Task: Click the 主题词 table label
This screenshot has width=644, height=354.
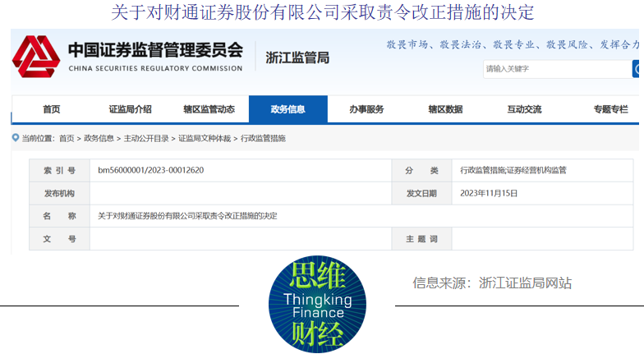Action: click(x=422, y=239)
